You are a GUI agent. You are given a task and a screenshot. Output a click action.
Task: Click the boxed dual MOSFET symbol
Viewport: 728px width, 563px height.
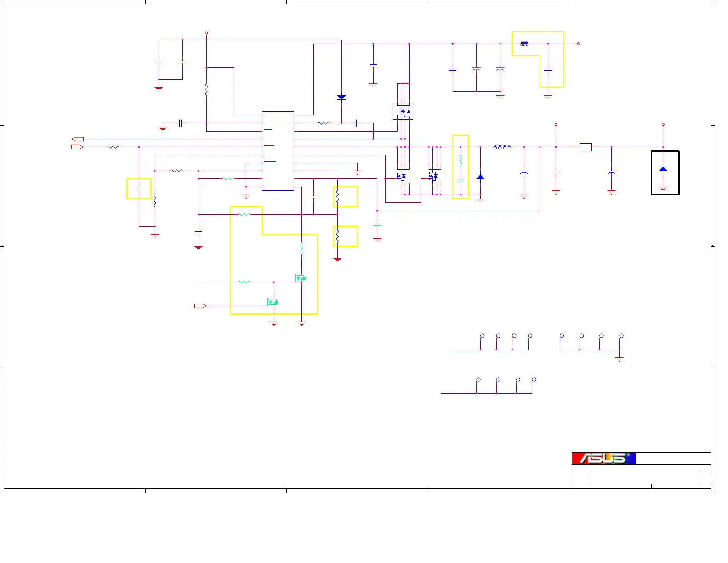click(403, 111)
